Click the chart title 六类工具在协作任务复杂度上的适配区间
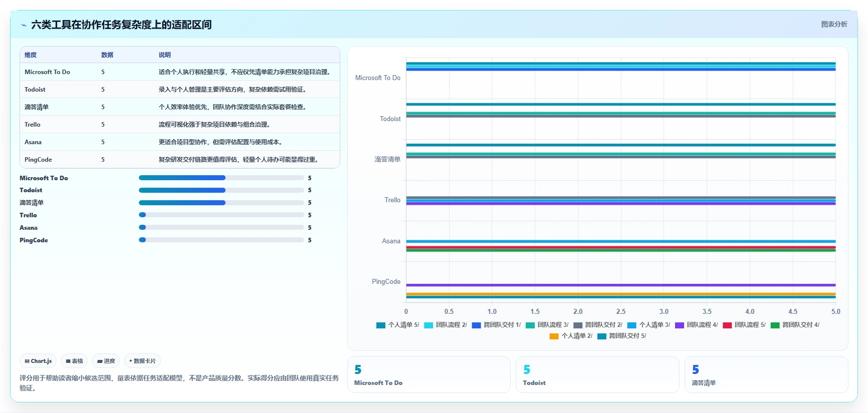The image size is (868, 413). coord(121,25)
